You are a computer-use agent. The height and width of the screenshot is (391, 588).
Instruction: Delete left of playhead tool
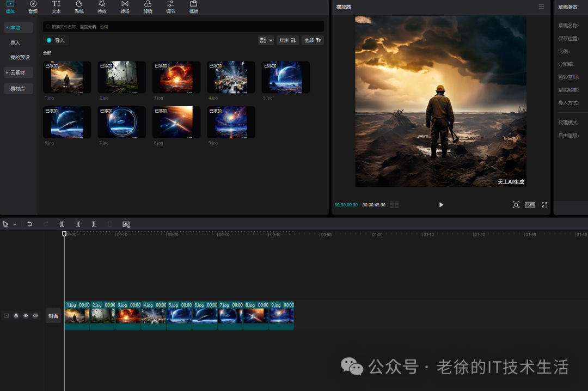(78, 224)
